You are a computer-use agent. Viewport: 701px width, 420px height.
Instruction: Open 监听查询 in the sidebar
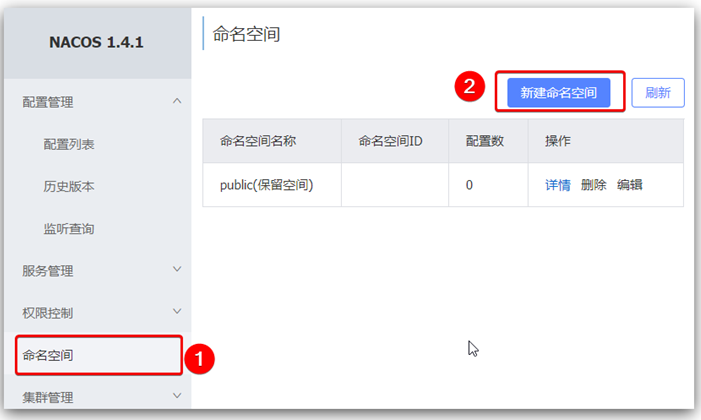pyautogui.click(x=69, y=229)
